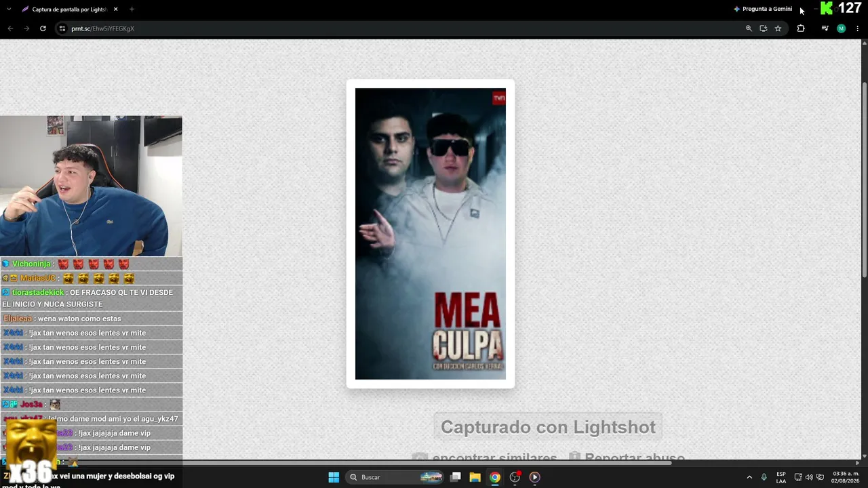Open the play-button app on the taskbar
This screenshot has height=488, width=868.
[534, 477]
